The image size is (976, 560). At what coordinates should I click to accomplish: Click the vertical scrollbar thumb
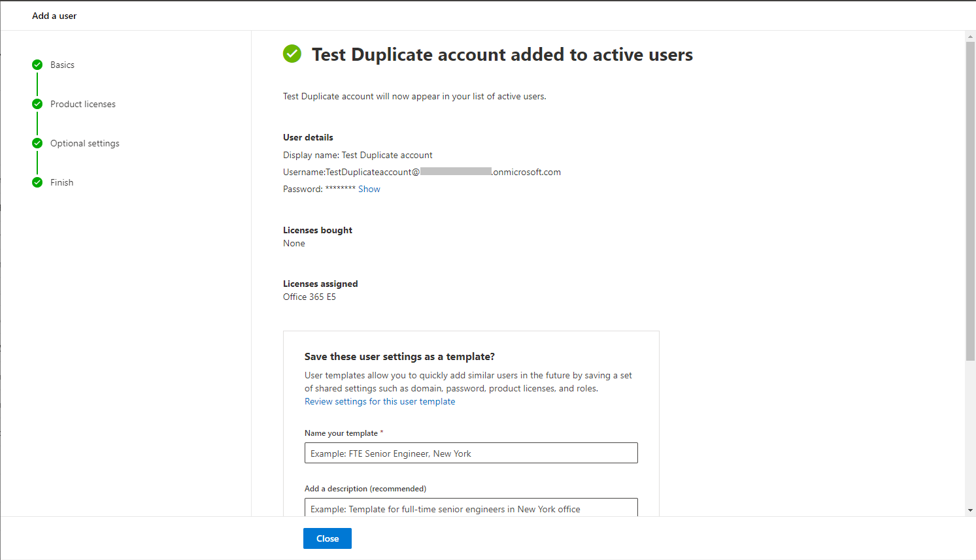(970, 201)
